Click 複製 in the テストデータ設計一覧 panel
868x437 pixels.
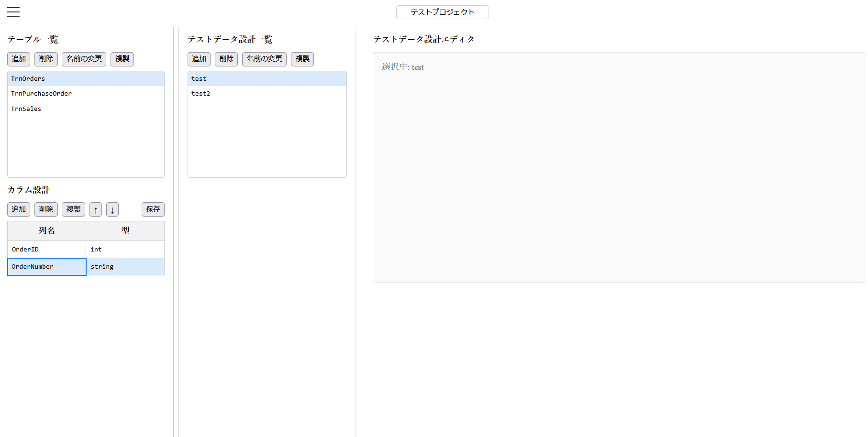(x=302, y=59)
